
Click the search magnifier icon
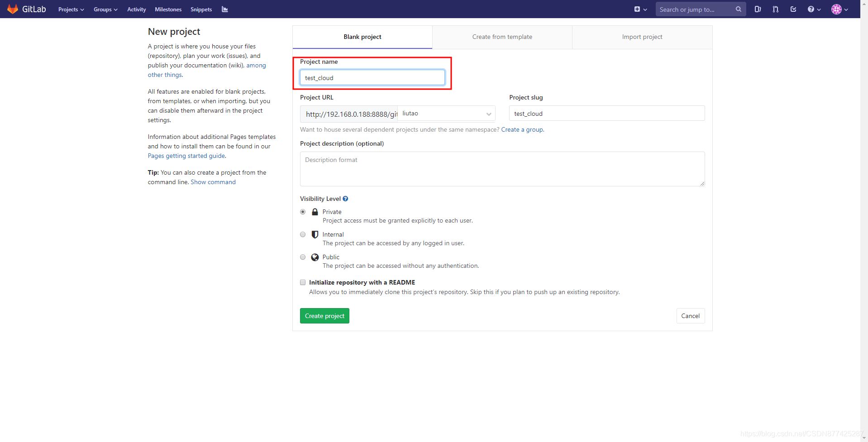(738, 9)
